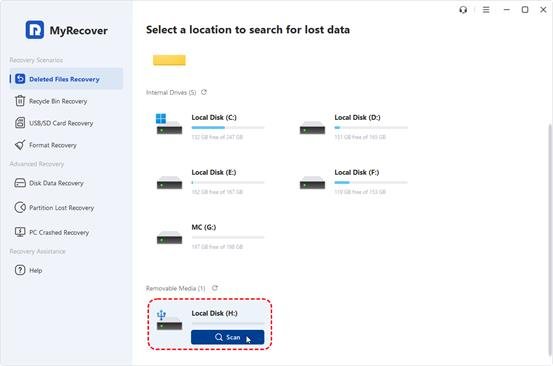Open the headset support icon

pyautogui.click(x=463, y=10)
